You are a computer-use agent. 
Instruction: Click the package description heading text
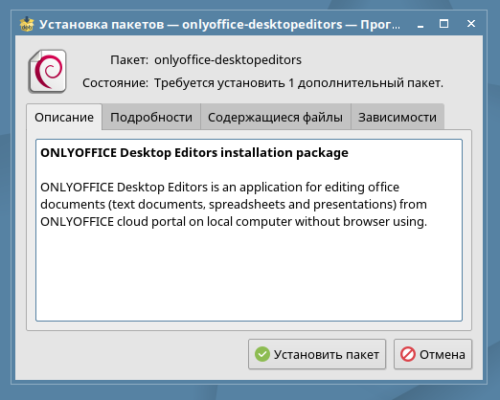tap(194, 153)
